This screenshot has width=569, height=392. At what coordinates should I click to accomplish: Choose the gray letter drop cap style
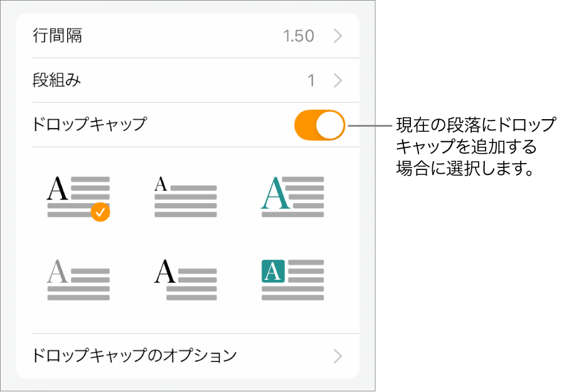point(78,280)
